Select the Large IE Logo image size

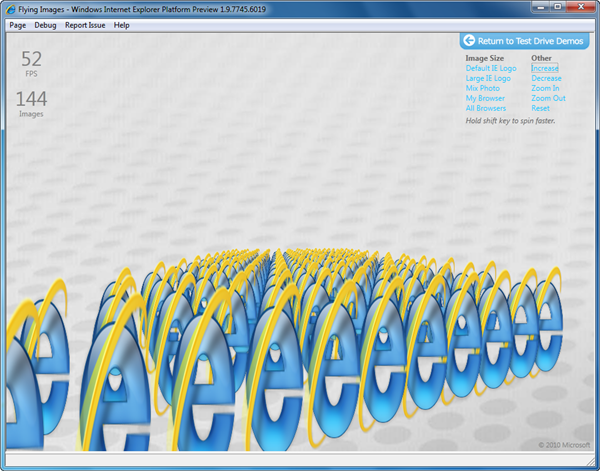[x=488, y=78]
